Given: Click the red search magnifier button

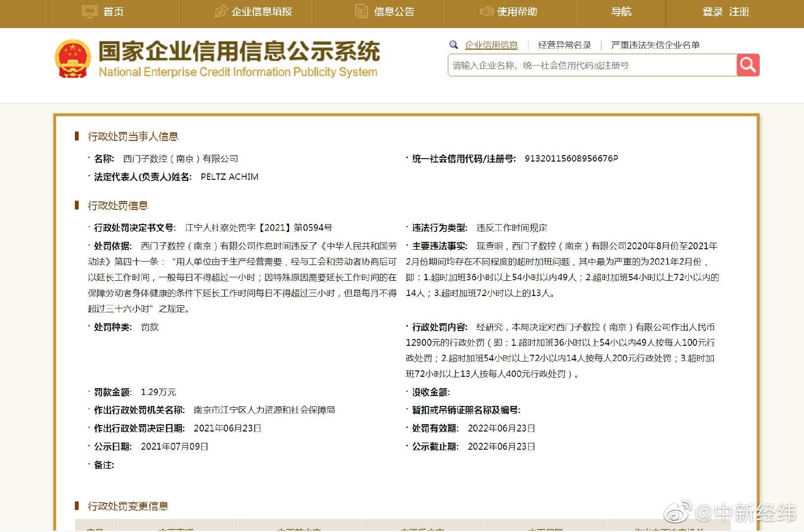Looking at the screenshot, I should pyautogui.click(x=748, y=65).
